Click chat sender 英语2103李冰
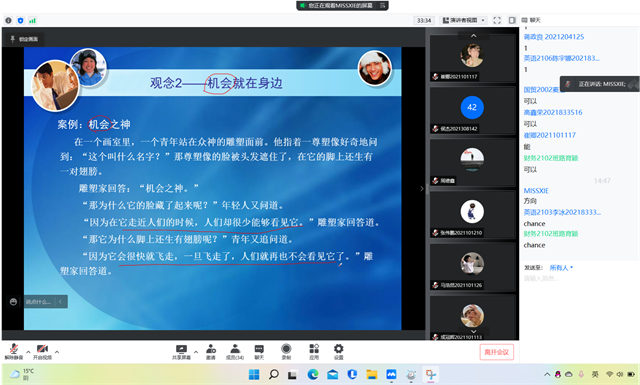The width and height of the screenshot is (640, 385). (x=562, y=212)
